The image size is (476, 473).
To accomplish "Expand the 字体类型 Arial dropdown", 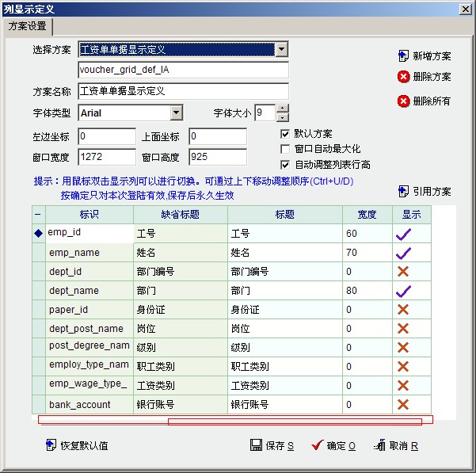I will tap(176, 113).
